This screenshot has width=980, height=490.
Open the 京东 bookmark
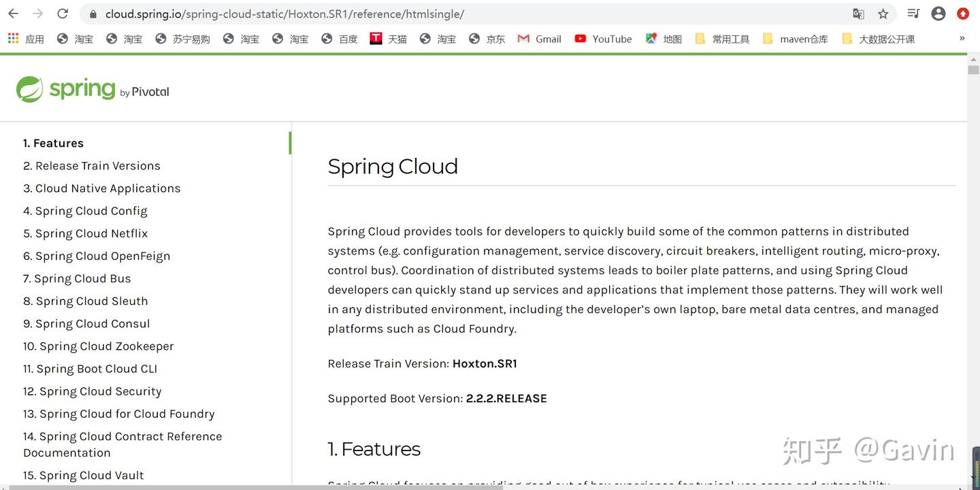pyautogui.click(x=487, y=39)
